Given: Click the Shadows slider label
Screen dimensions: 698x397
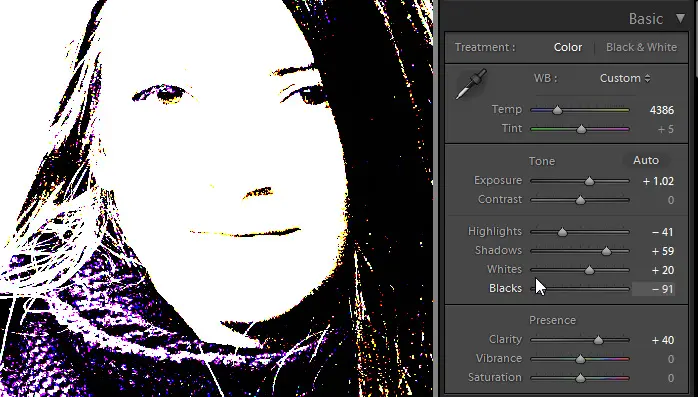Looking at the screenshot, I should (498, 251).
